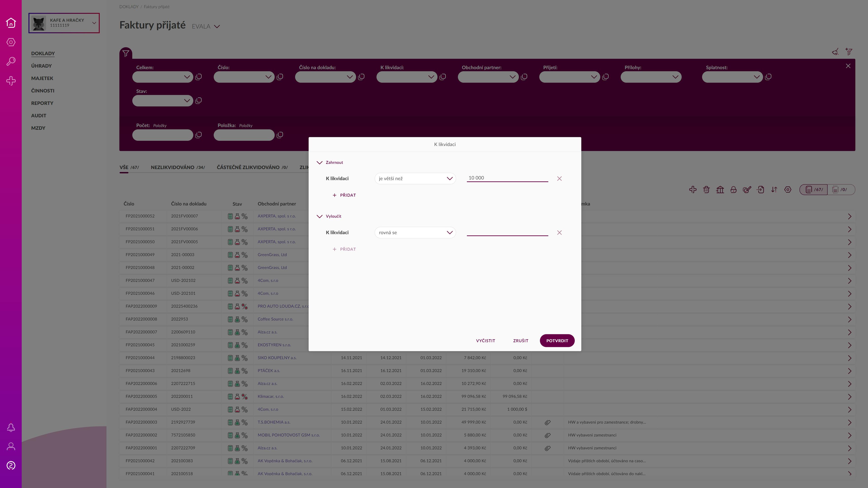Open the MAJETEK menu
This screenshot has height=488, width=868.
click(x=42, y=78)
